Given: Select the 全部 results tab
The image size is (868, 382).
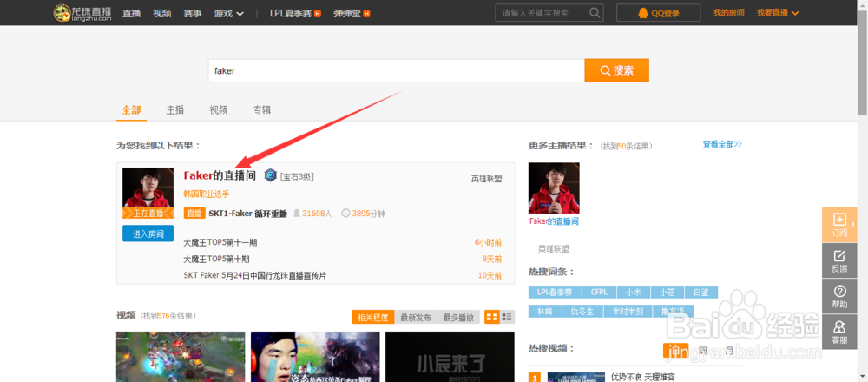Looking at the screenshot, I should point(131,109).
